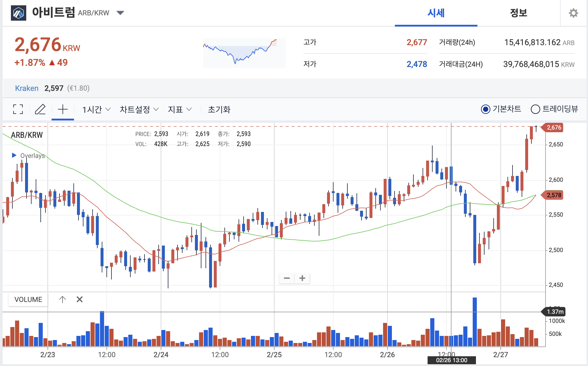
Task: Click the 초기화 reset button
Action: pyautogui.click(x=219, y=109)
